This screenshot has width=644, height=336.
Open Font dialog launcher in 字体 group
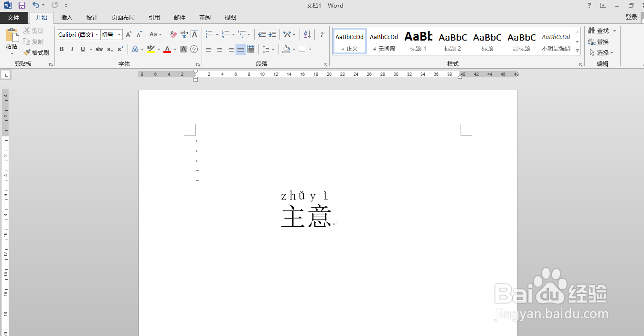click(x=198, y=64)
